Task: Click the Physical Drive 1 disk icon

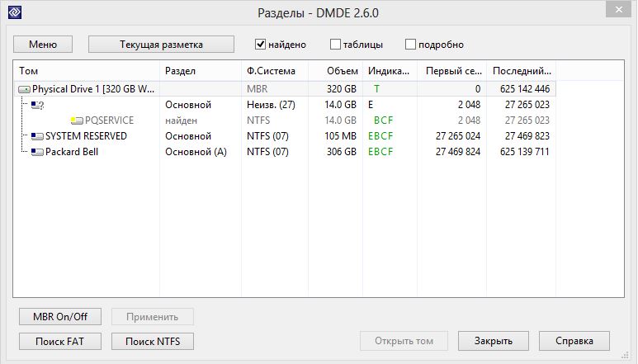Action: 25,89
